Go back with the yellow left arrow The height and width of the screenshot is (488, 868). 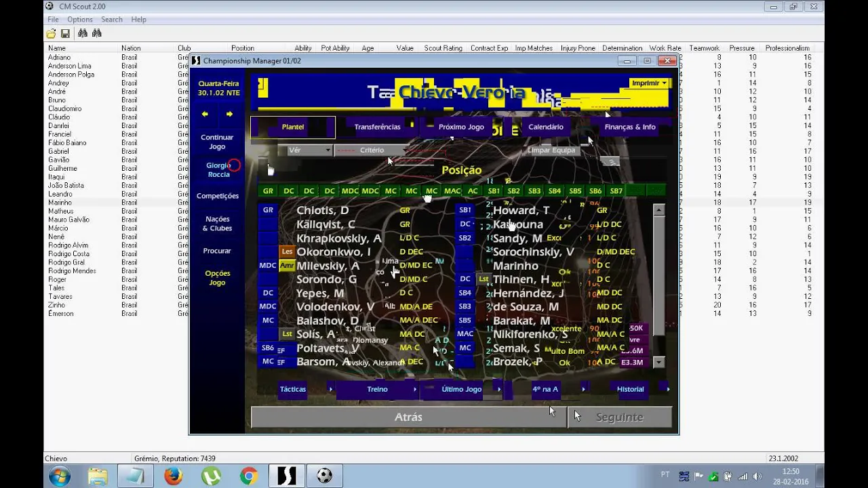pyautogui.click(x=205, y=114)
